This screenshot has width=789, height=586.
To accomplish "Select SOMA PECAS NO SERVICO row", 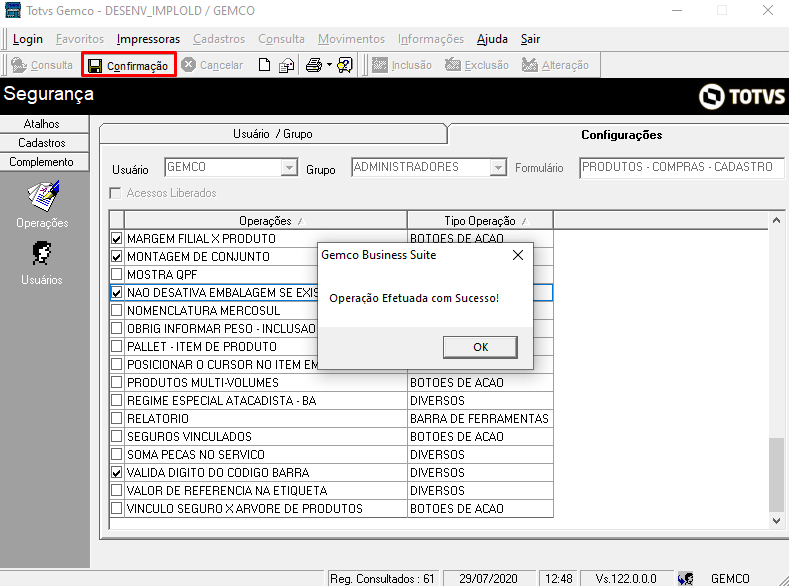I will 332,455.
